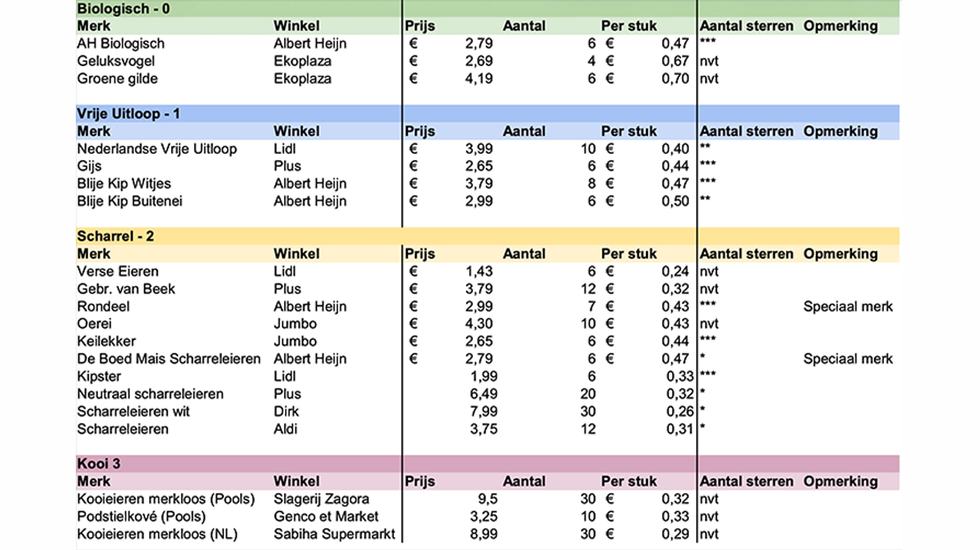The image size is (980, 550).
Task: Click the 'Verse Eieren' cell
Action: [x=118, y=271]
